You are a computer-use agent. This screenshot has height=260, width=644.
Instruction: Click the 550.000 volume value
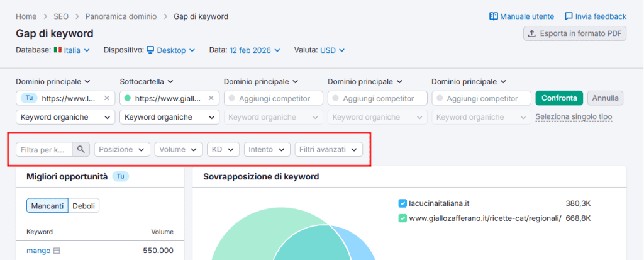pos(158,251)
